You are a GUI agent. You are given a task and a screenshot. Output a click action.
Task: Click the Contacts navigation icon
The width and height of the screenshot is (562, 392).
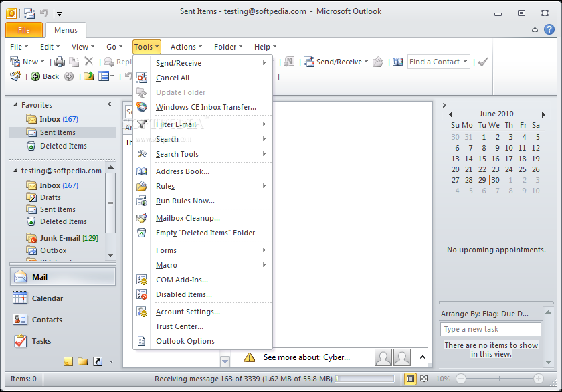point(20,320)
